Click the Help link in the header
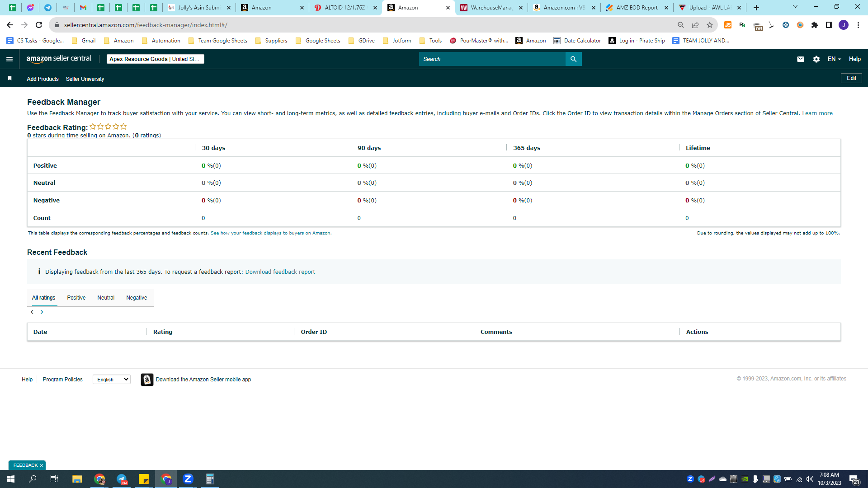The width and height of the screenshot is (868, 488). point(854,59)
